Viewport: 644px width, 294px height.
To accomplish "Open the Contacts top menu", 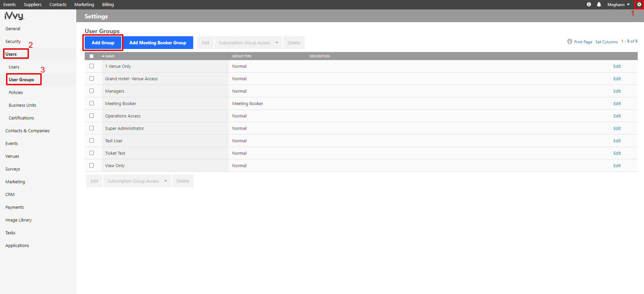I will 58,5.
